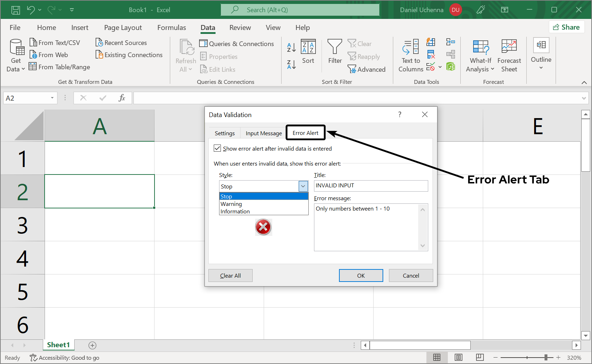Click Page Break Preview view icon

tap(480, 357)
